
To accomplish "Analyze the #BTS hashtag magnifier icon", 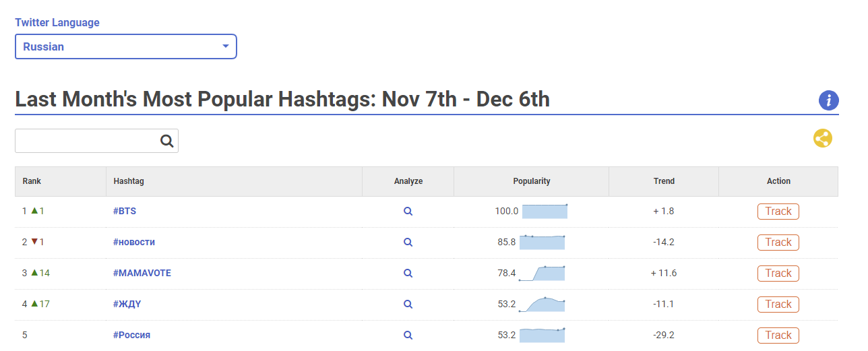I will coord(408,212).
